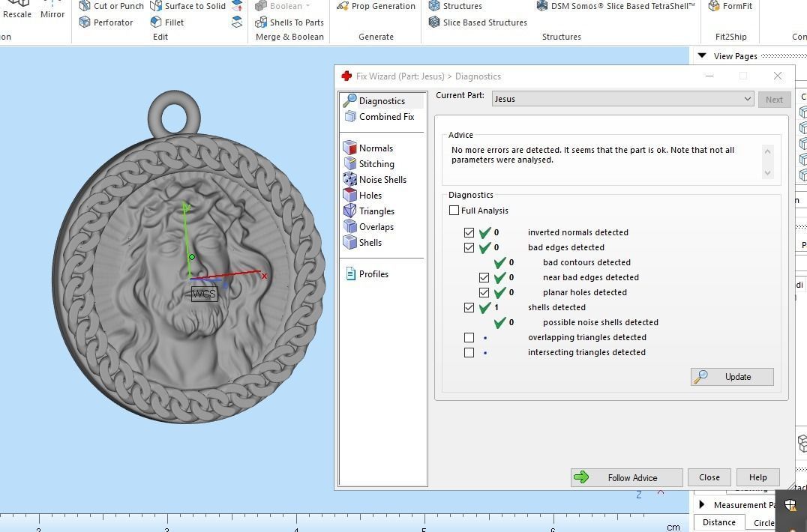This screenshot has height=532, width=807.
Task: Switch to Circle measurement tab
Action: click(763, 523)
